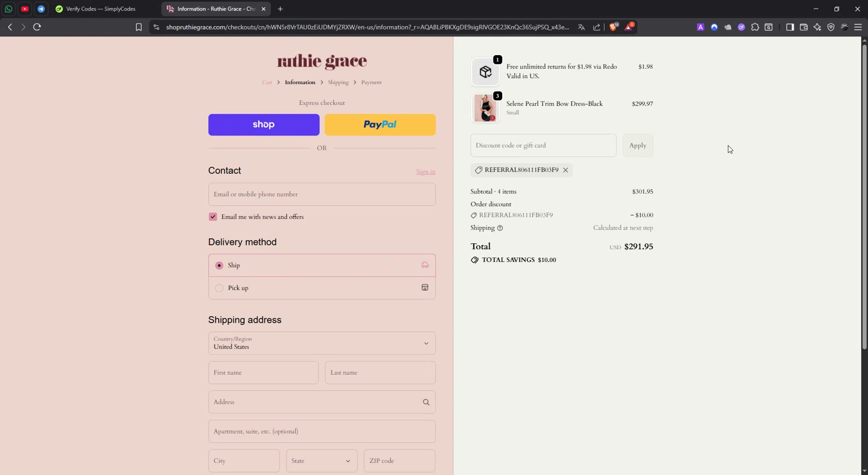868x475 pixels.
Task: Select Payment breadcrumb step
Action: coord(372,82)
